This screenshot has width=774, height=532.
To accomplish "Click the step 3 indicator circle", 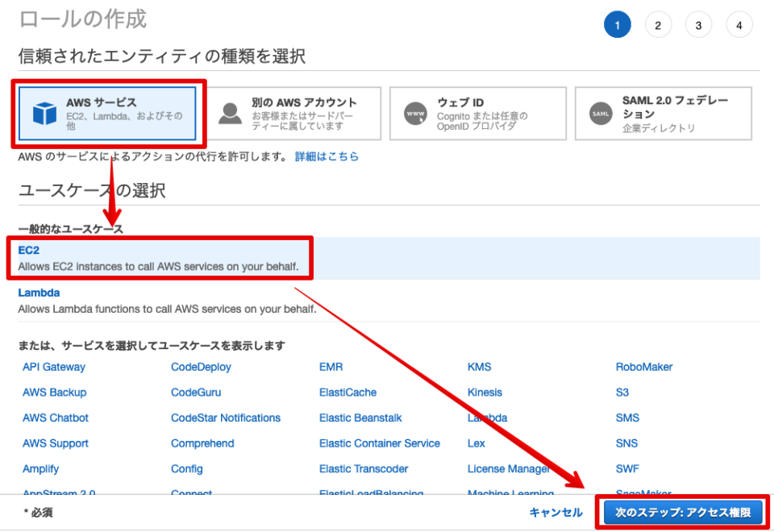I will pyautogui.click(x=698, y=24).
